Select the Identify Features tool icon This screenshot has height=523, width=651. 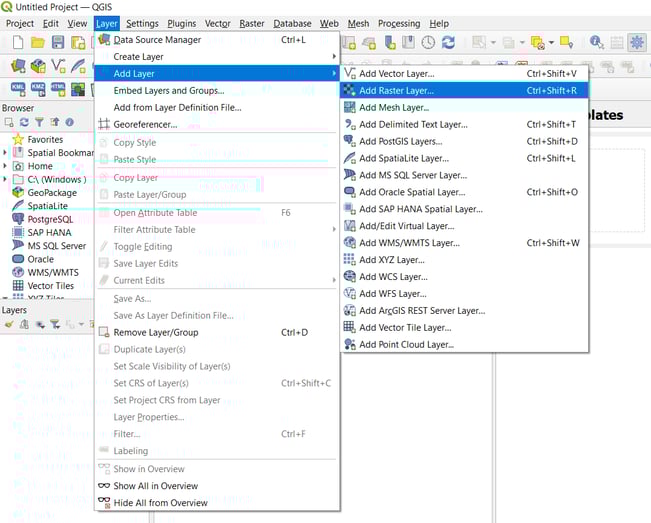pos(597,42)
